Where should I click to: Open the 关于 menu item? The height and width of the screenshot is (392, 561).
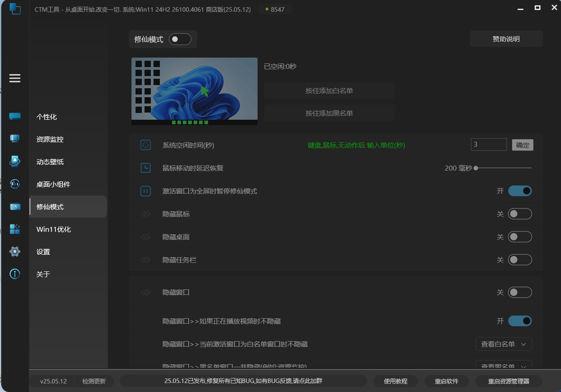pos(68,274)
